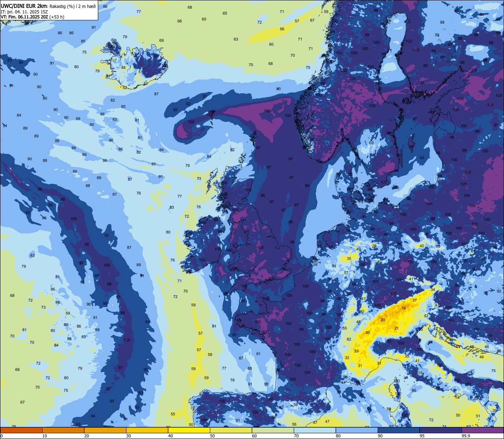Click the dark orange 0–10 legend swatch
Viewport: 504px width, 439px height.
point(21,430)
